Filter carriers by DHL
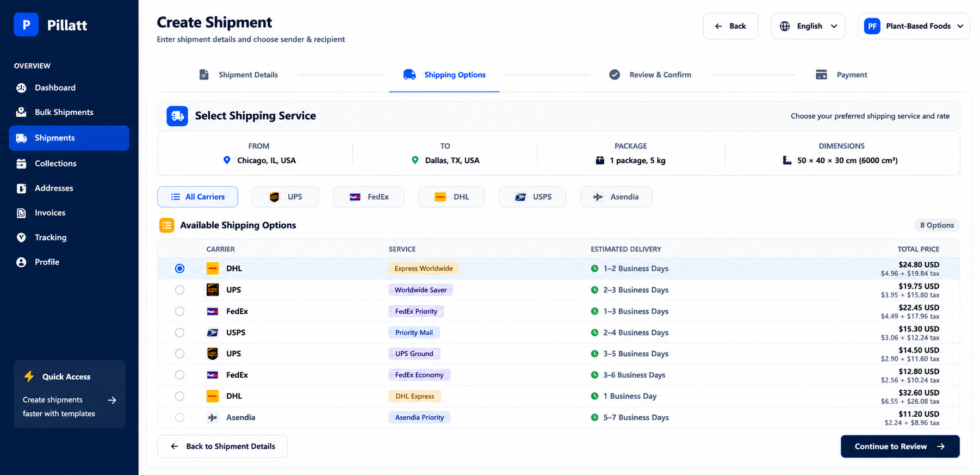 pos(451,197)
